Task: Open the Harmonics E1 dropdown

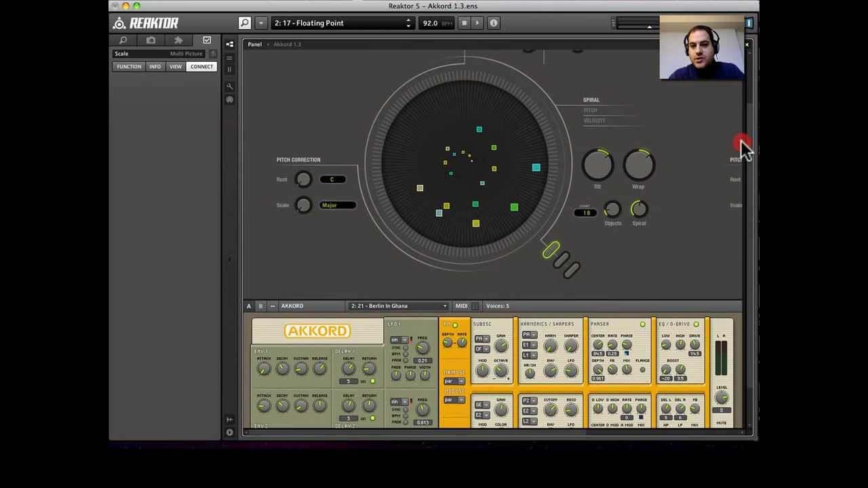Action: [x=529, y=345]
